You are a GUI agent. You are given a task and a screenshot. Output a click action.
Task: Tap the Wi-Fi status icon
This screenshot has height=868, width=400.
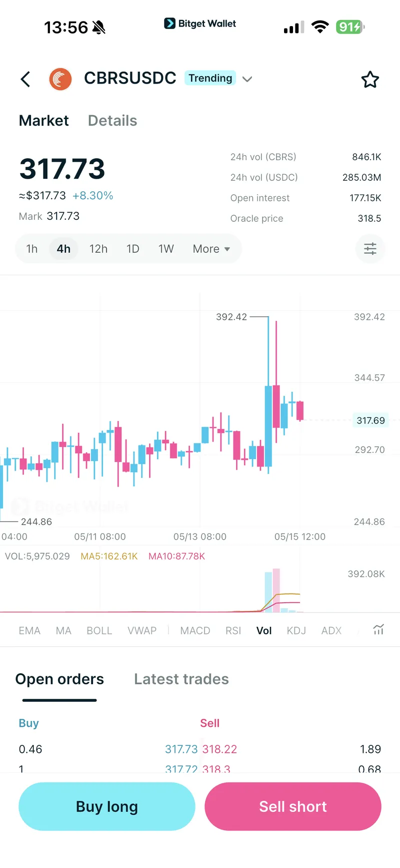click(319, 27)
